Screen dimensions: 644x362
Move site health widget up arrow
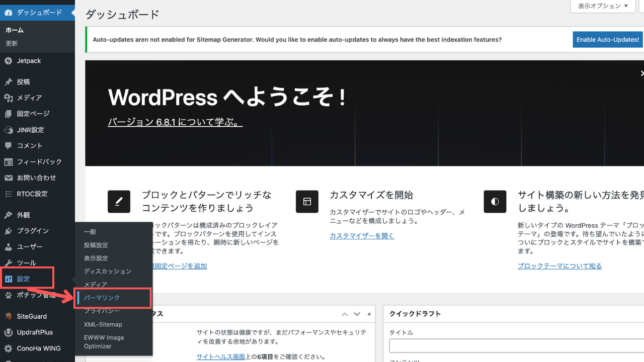point(345,314)
